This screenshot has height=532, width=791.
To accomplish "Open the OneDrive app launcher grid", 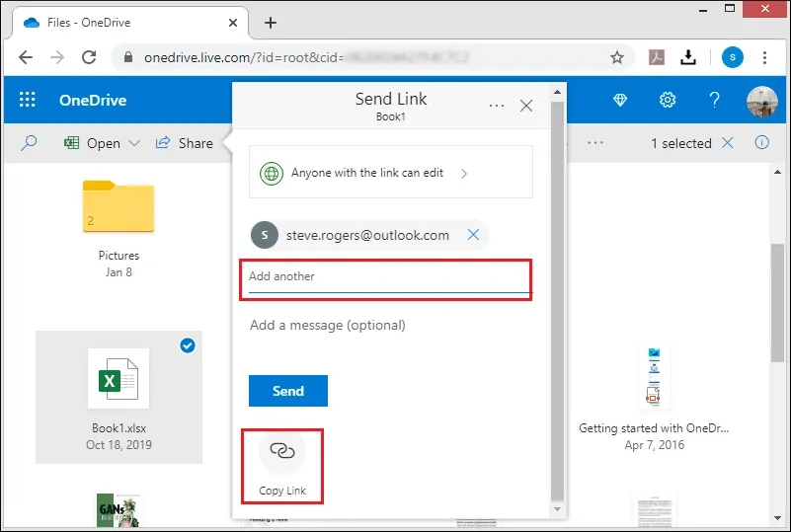I will coord(28,100).
